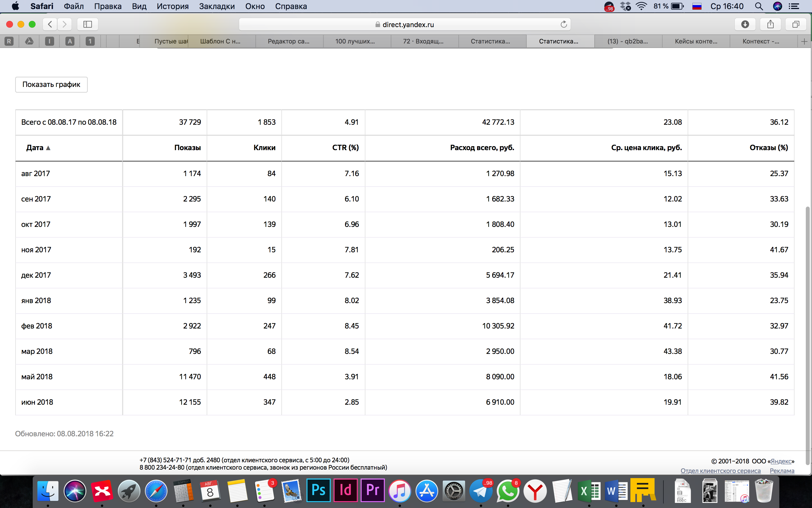Open Отдел клиентского сервиса link

pos(720,471)
